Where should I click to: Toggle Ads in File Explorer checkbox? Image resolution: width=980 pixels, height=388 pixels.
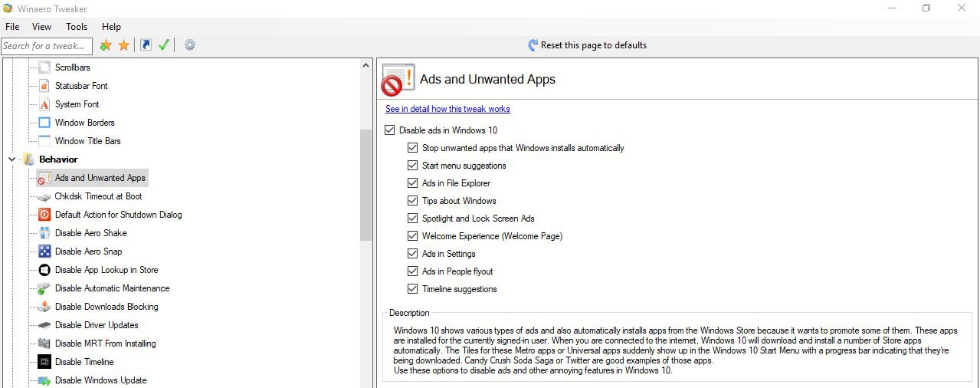[413, 183]
